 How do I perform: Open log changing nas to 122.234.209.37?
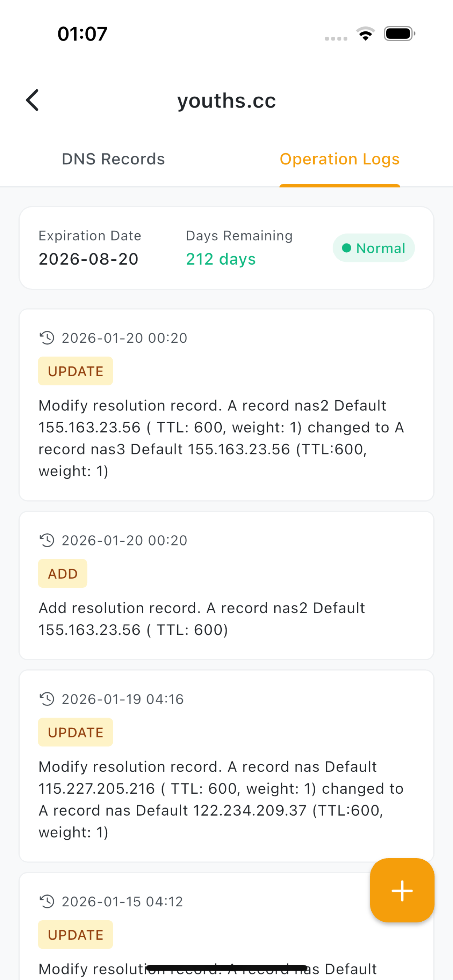[x=221, y=799]
